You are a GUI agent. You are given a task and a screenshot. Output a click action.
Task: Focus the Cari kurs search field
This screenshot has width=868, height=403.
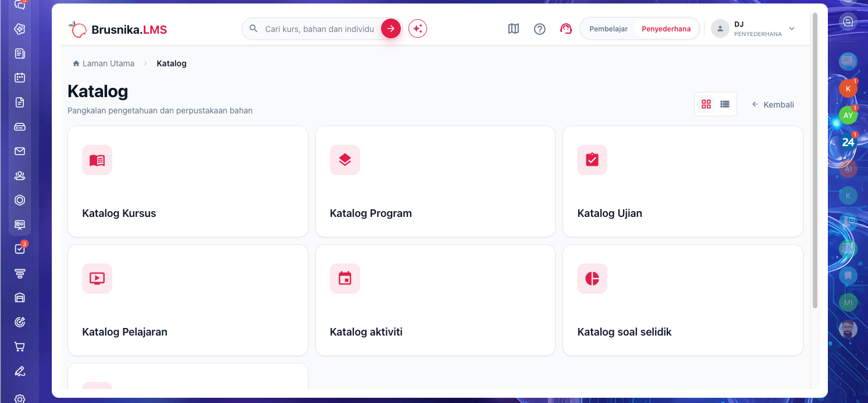[x=319, y=28]
